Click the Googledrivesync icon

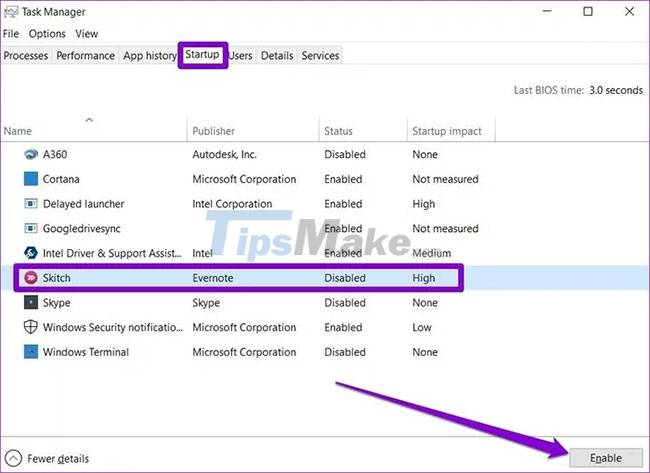point(31,228)
